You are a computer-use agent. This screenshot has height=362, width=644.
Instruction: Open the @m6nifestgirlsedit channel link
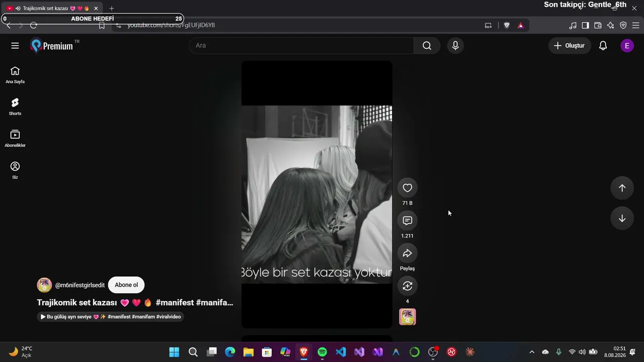(80, 285)
